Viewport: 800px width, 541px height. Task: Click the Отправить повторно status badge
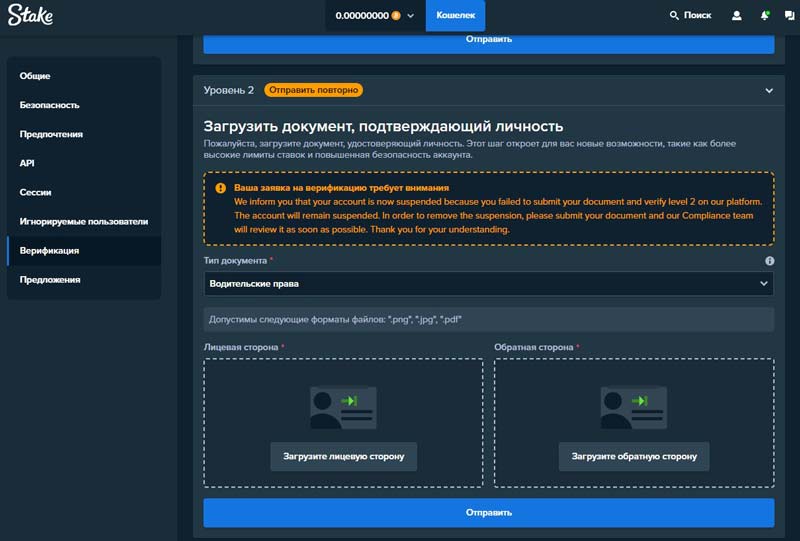(x=313, y=90)
